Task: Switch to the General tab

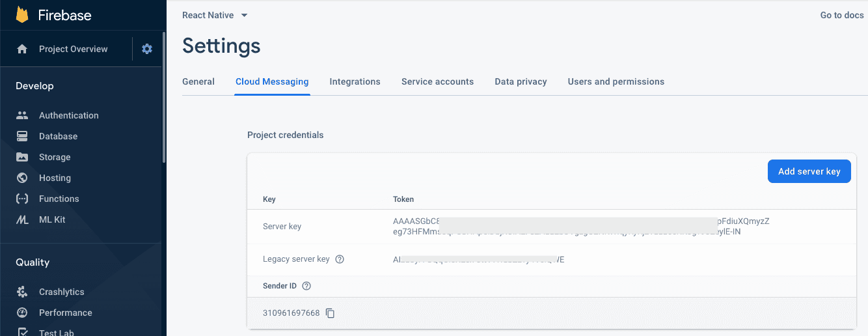Action: click(198, 81)
